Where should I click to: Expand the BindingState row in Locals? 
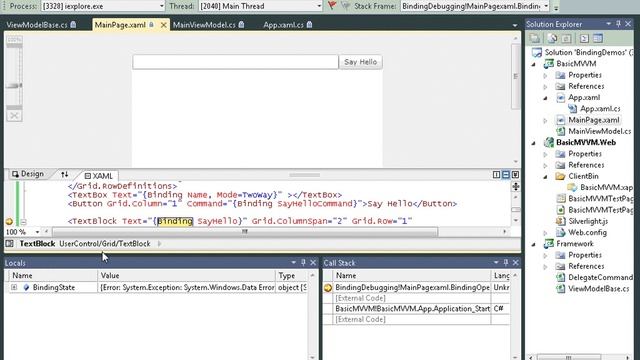(x=14, y=287)
